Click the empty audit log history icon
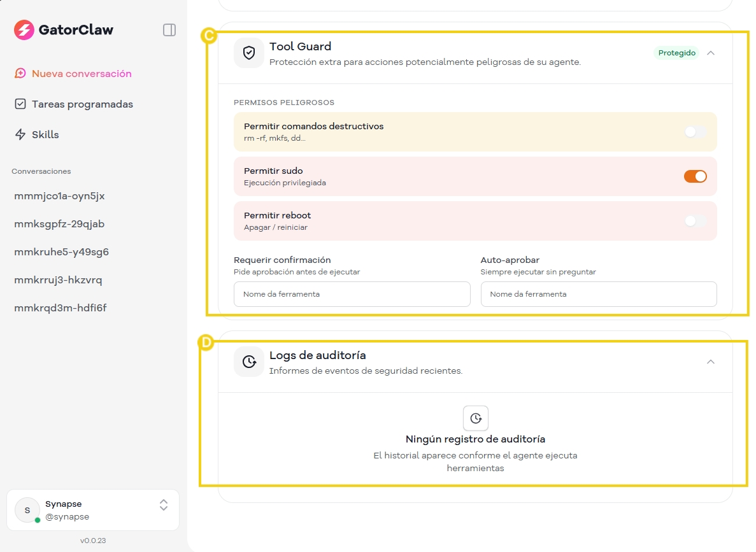Viewport: 756px width, 552px height. pos(475,418)
